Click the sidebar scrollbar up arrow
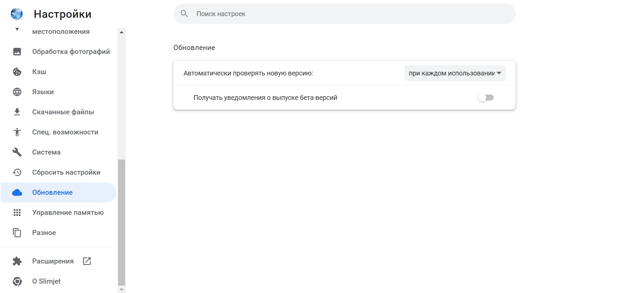This screenshot has width=644, height=293. (122, 32)
